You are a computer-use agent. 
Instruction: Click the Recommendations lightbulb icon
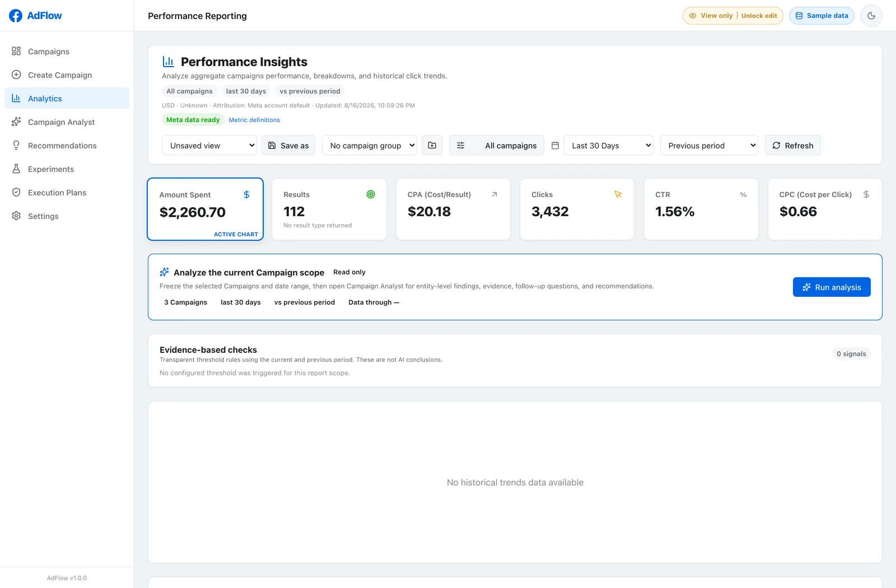coord(16,145)
